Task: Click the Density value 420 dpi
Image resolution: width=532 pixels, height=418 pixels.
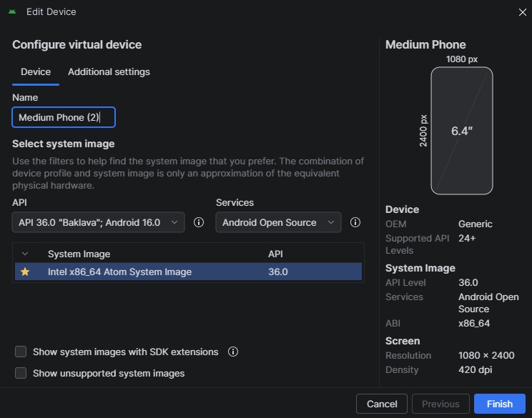Action: pos(475,369)
